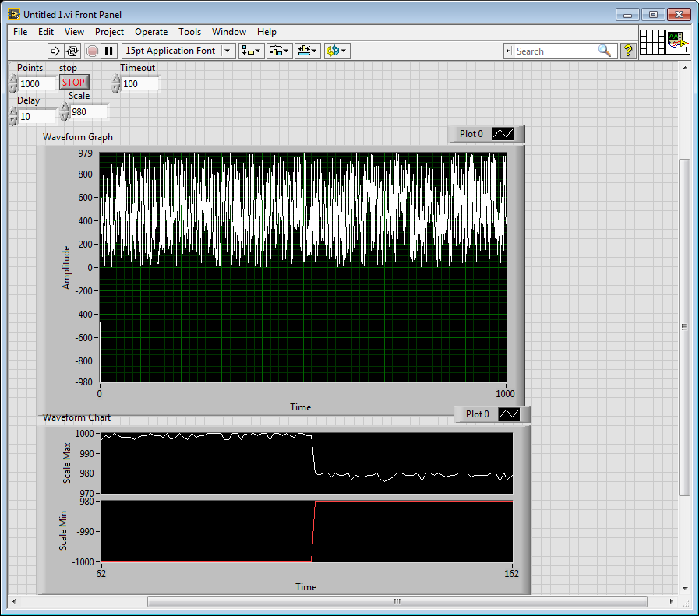Screen dimensions: 699x616
Task: Click the Scale Max chart plot area
Action: pos(307,463)
